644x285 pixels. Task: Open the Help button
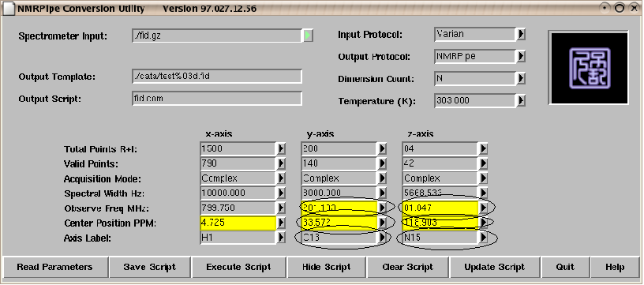(x=615, y=267)
